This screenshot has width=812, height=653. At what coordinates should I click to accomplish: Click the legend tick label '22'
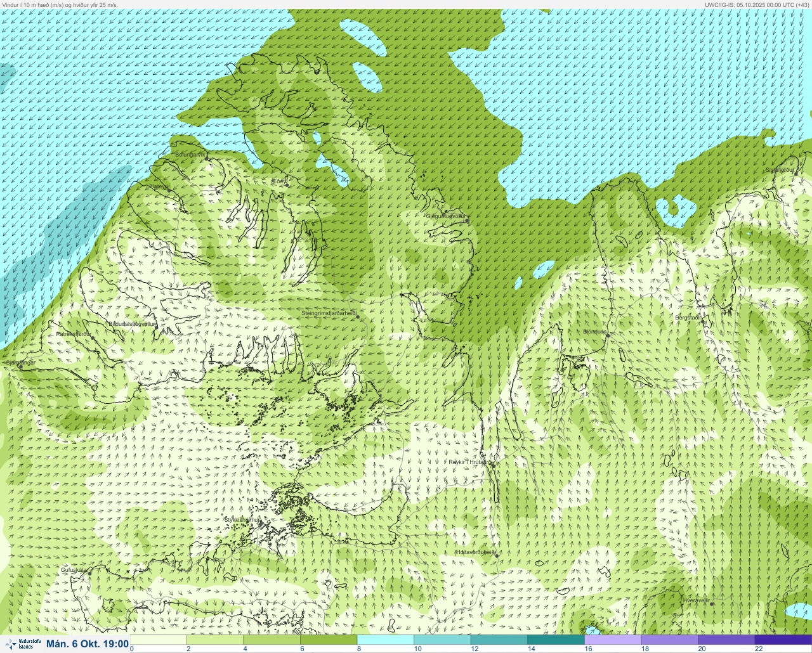759,649
